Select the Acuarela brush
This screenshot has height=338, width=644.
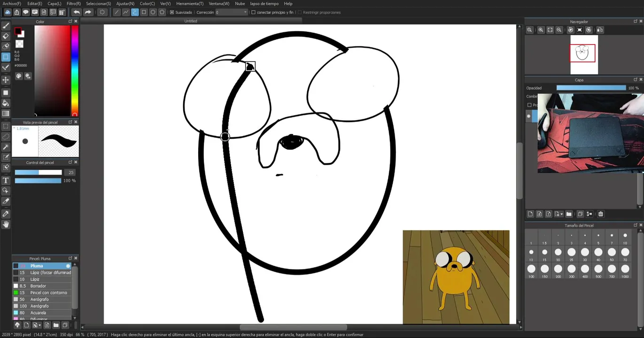pos(42,313)
